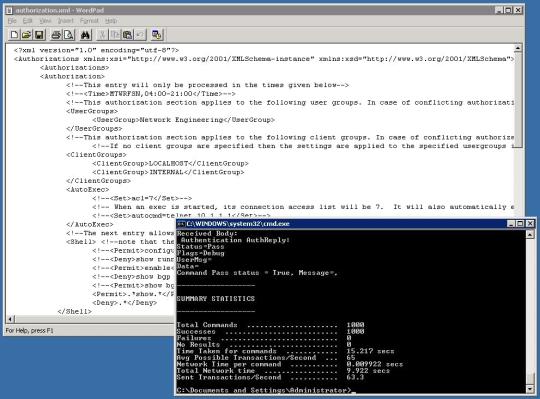Click the Cut scissors icon
Image resolution: width=540 pixels, height=399 pixels.
pyautogui.click(x=102, y=35)
